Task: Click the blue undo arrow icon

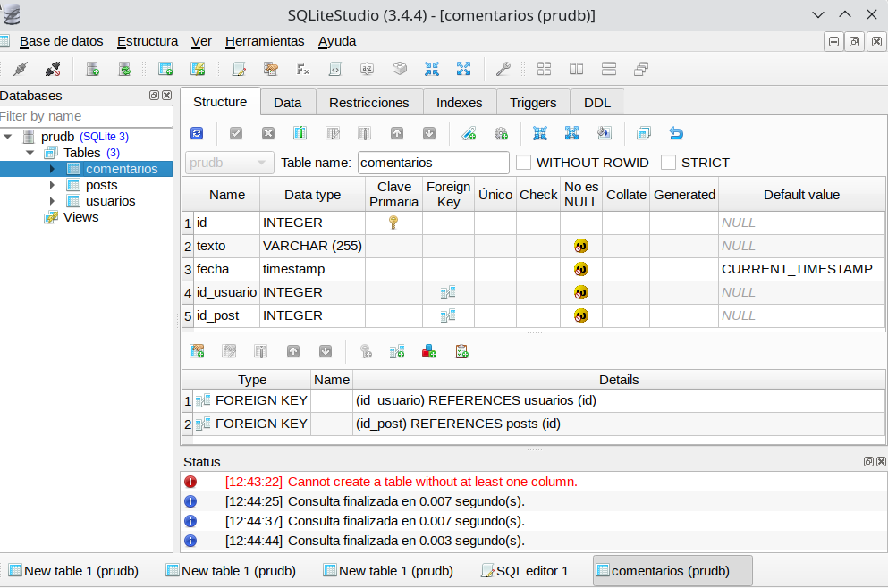Action: click(676, 133)
